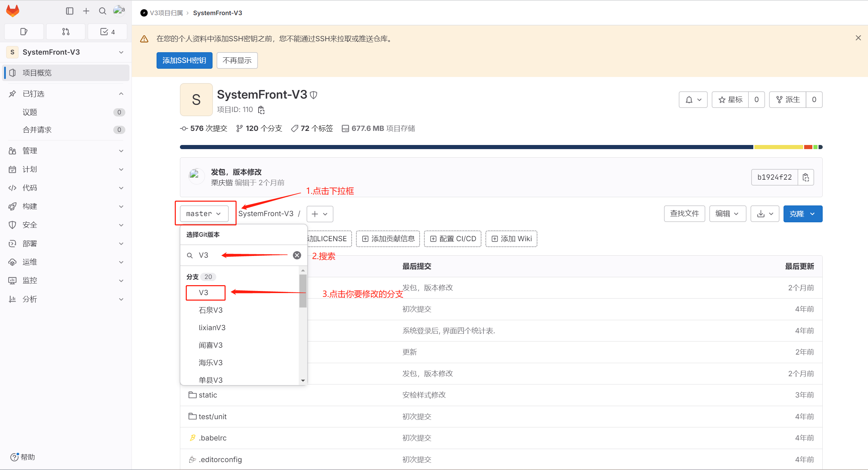Open the test/unit folder

213,417
